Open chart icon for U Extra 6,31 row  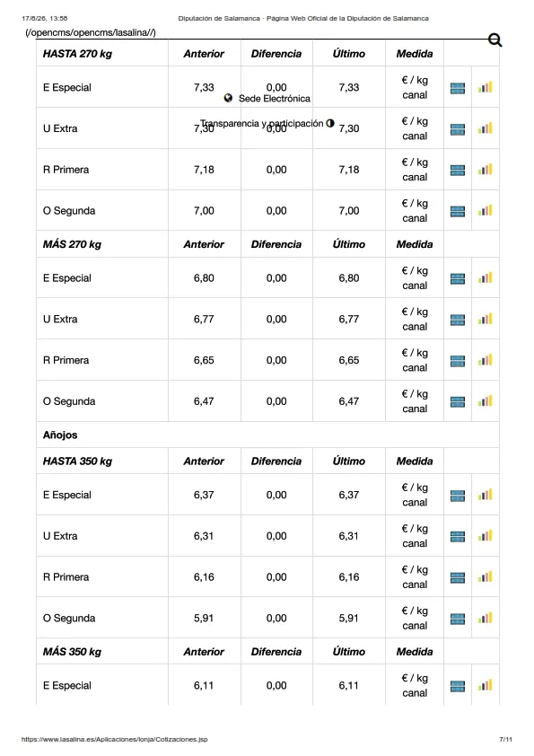tap(486, 536)
